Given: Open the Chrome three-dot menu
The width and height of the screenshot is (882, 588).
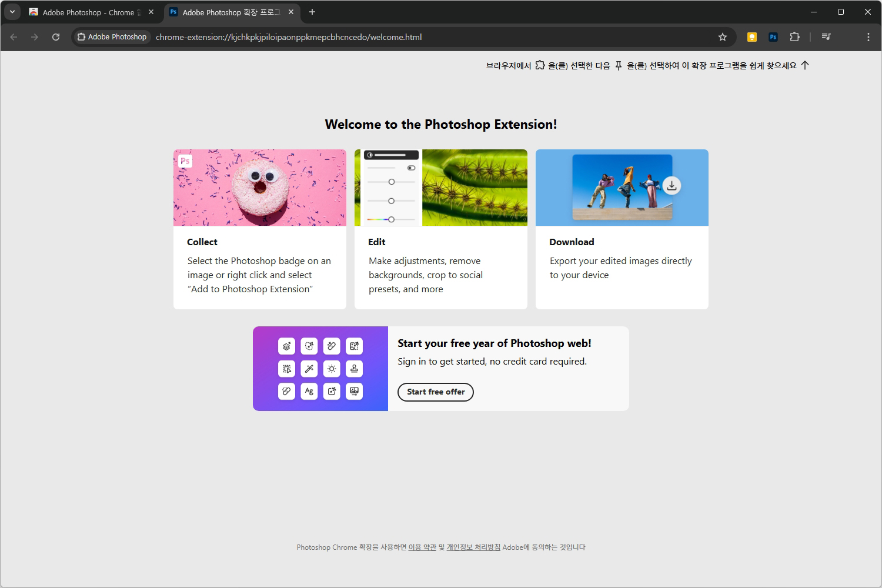Looking at the screenshot, I should [868, 37].
